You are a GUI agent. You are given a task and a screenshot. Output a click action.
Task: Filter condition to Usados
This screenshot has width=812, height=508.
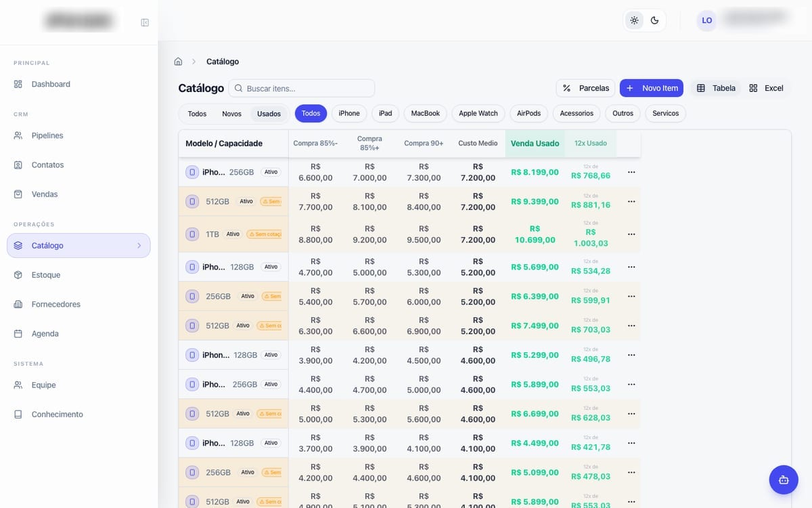pos(269,114)
